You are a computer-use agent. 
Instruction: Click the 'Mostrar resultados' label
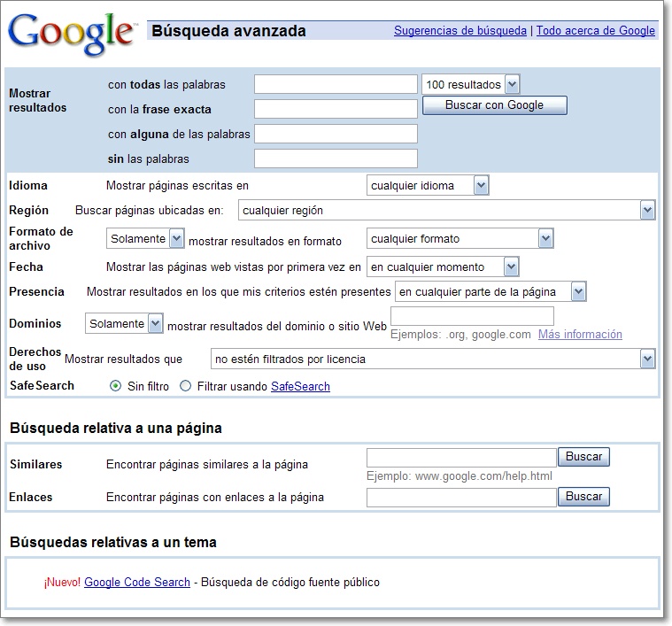[x=38, y=100]
